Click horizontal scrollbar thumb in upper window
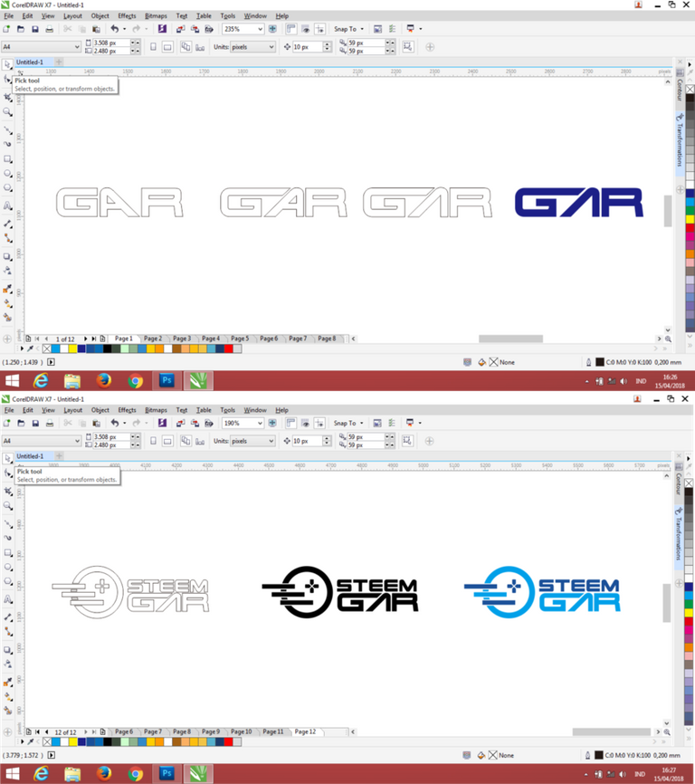 pos(510,339)
